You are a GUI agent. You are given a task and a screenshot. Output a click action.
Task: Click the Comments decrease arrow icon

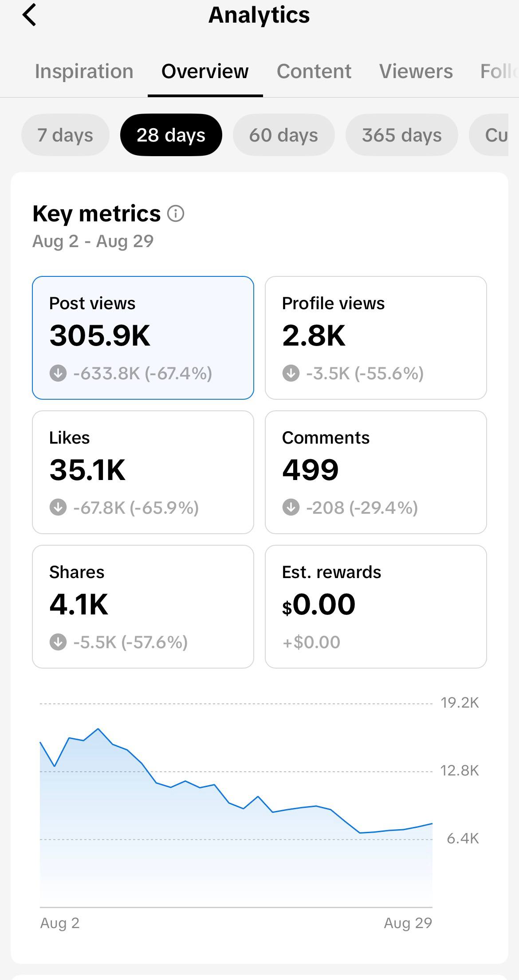click(291, 507)
